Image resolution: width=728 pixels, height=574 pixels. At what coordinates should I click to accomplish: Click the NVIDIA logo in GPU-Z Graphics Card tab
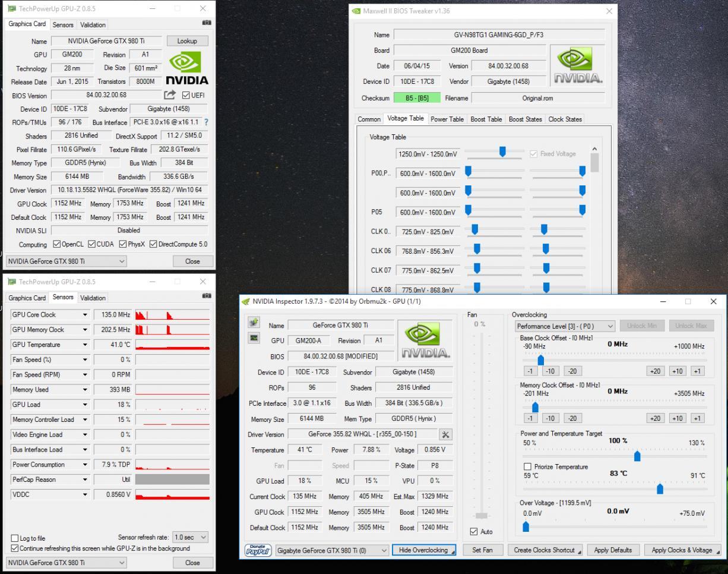pyautogui.click(x=186, y=68)
